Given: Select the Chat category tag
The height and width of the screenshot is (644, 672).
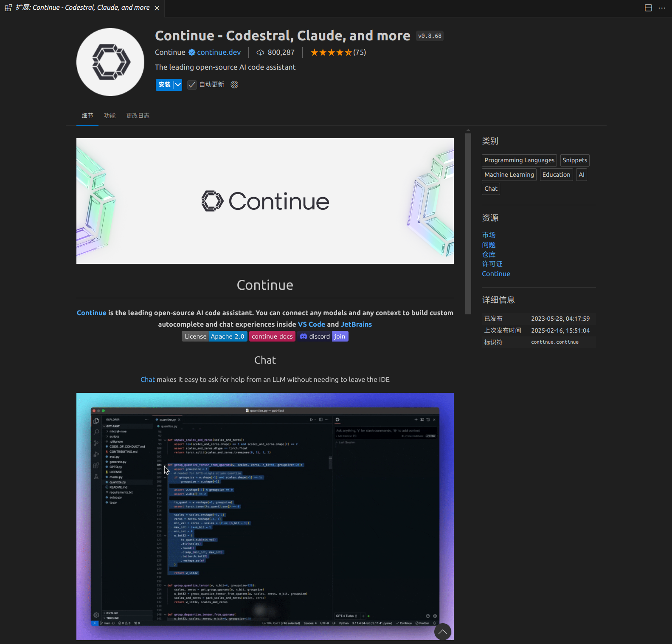Looking at the screenshot, I should tap(491, 189).
